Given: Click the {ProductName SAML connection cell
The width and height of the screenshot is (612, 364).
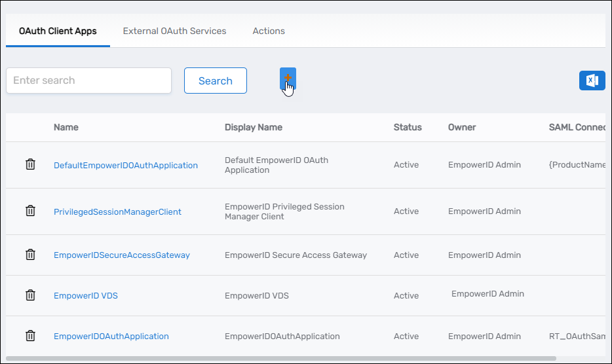Looking at the screenshot, I should (x=577, y=164).
